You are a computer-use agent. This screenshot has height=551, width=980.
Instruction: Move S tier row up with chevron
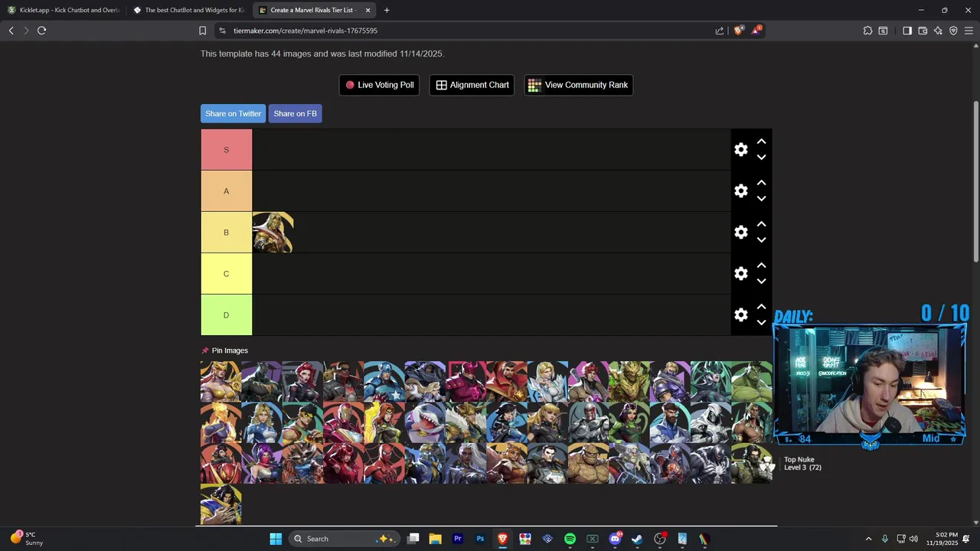coord(761,142)
